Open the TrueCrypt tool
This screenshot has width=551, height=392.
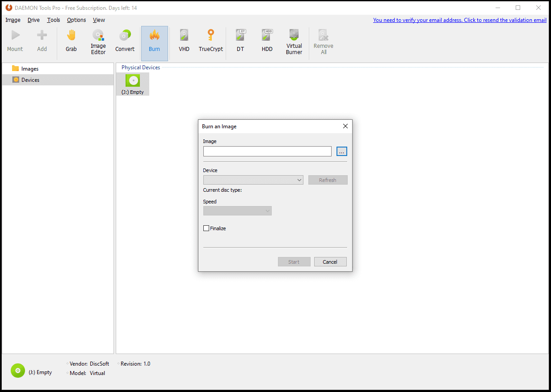tap(211, 41)
